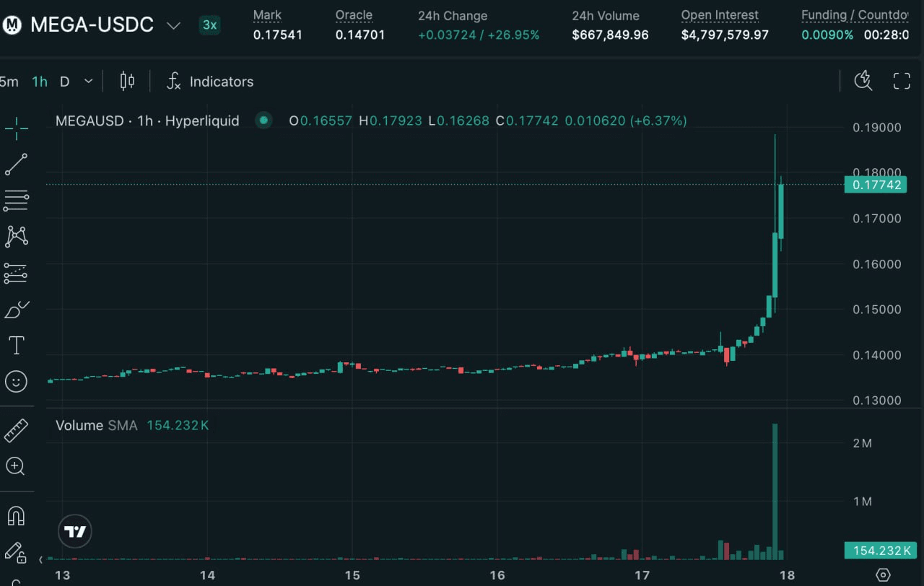The width and height of the screenshot is (924, 586).
Task: Click the Open Interest label
Action: (x=720, y=15)
